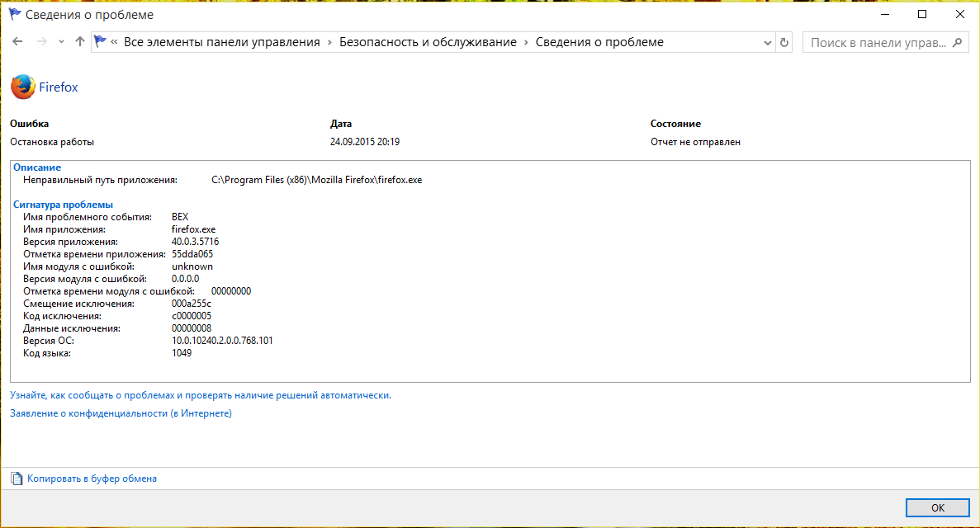980x528 pixels.
Task: Click status text 'Отчет не отправлен'
Action: [x=696, y=142]
